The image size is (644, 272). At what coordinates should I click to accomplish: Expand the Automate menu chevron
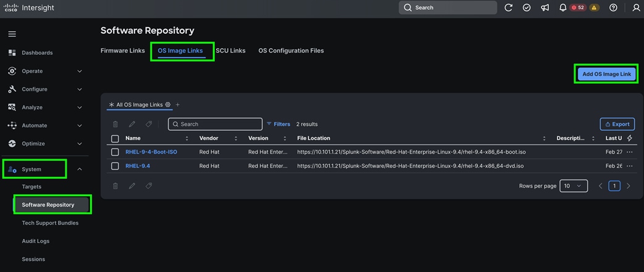[80, 126]
